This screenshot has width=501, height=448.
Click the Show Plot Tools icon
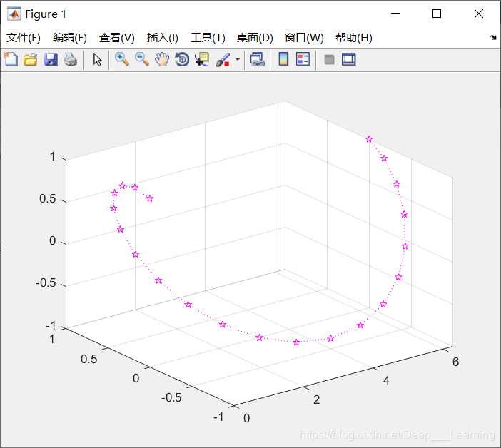[348, 60]
